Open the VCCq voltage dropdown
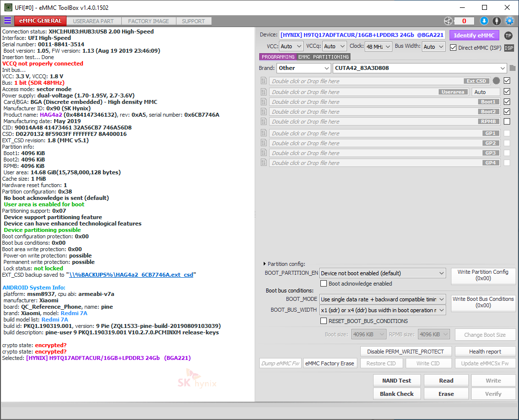The width and height of the screenshot is (519, 420). coord(335,46)
